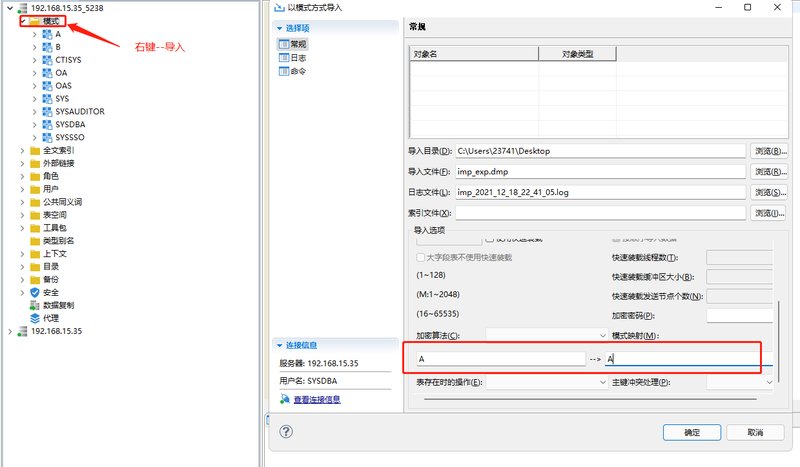Image resolution: width=800 pixels, height=467 pixels.
Task: Expand schema A tree node
Action: pos(34,34)
